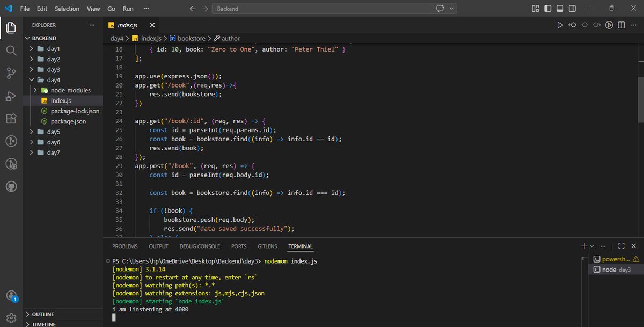The width and height of the screenshot is (644, 327).
Task: Click the Go Forward arrow
Action: point(204,9)
